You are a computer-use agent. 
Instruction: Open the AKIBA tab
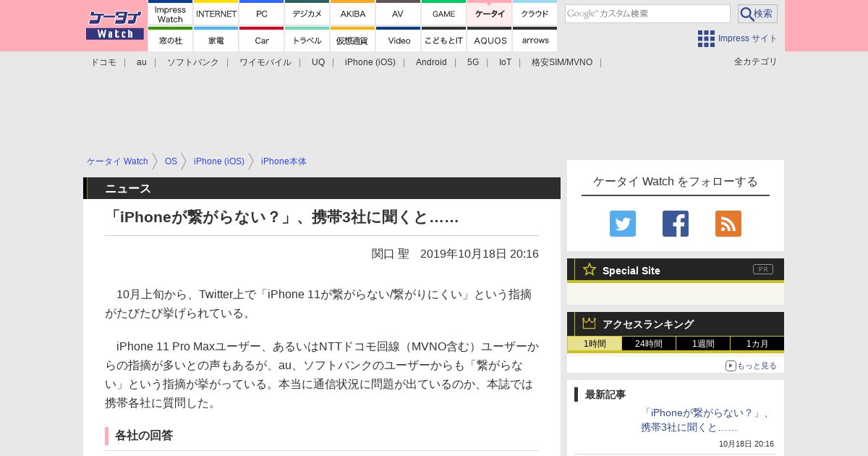(353, 13)
